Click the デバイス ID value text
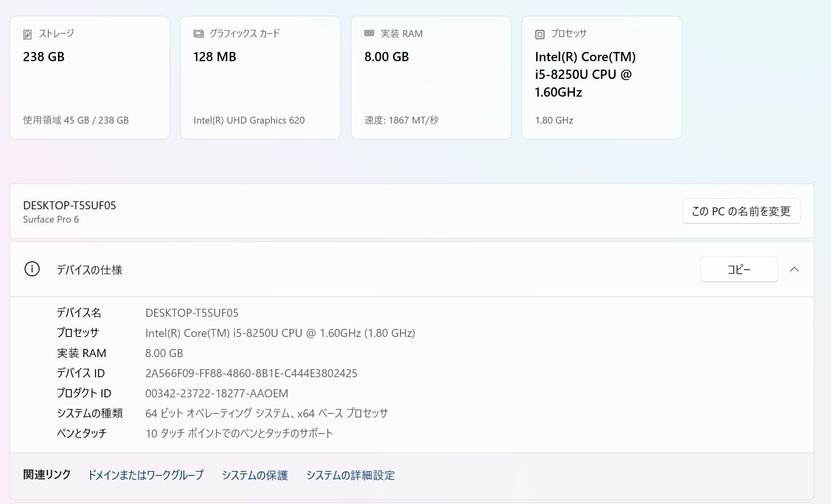 point(251,373)
